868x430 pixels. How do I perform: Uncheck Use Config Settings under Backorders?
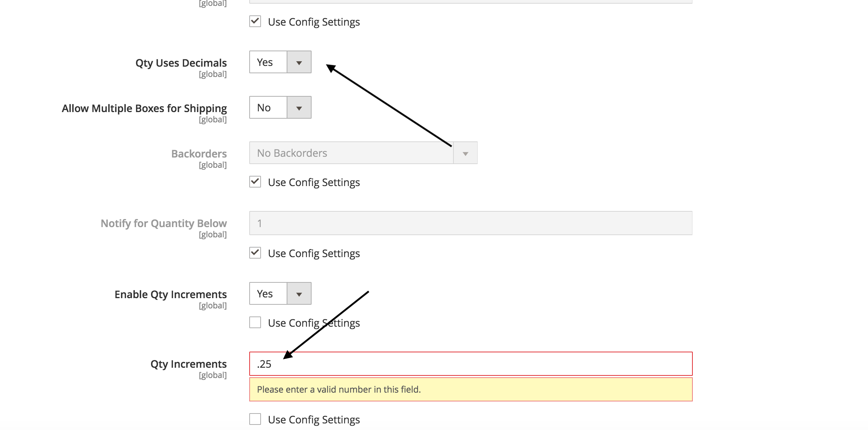coord(255,182)
